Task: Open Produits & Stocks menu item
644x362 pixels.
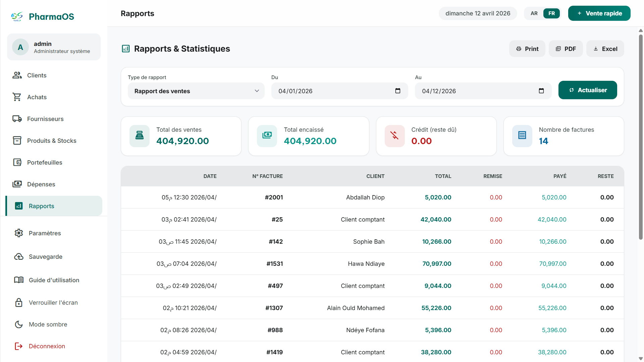Action: coord(52,141)
